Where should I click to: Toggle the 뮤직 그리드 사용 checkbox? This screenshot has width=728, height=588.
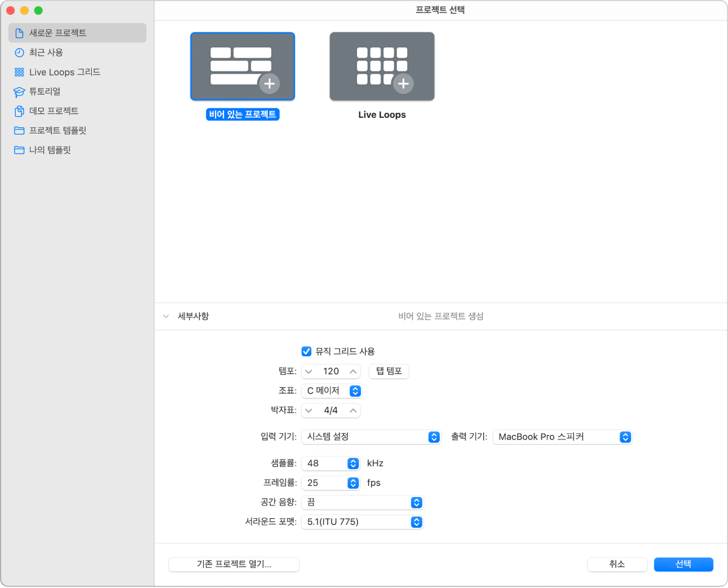pyautogui.click(x=306, y=351)
